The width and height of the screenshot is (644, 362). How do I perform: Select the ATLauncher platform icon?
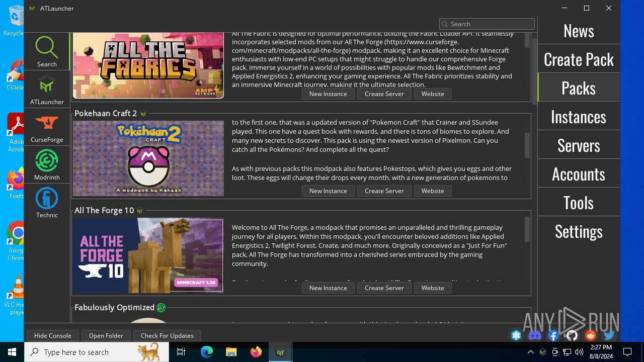point(47,89)
